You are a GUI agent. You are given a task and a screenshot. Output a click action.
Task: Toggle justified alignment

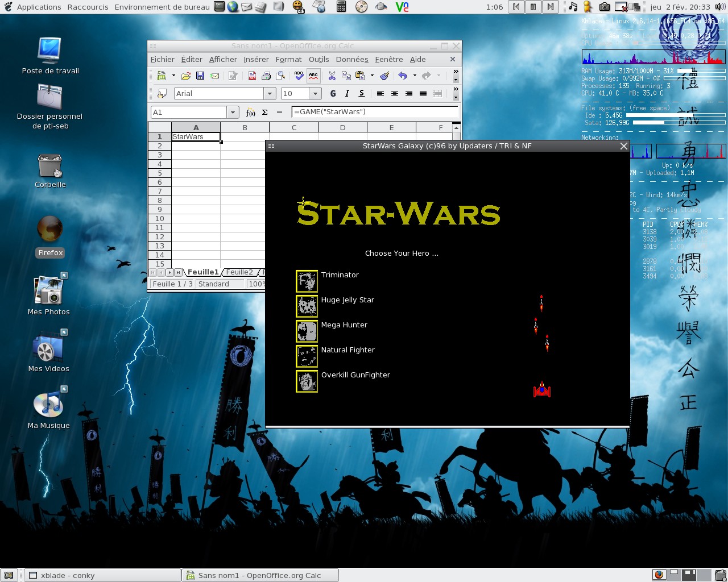coord(423,94)
